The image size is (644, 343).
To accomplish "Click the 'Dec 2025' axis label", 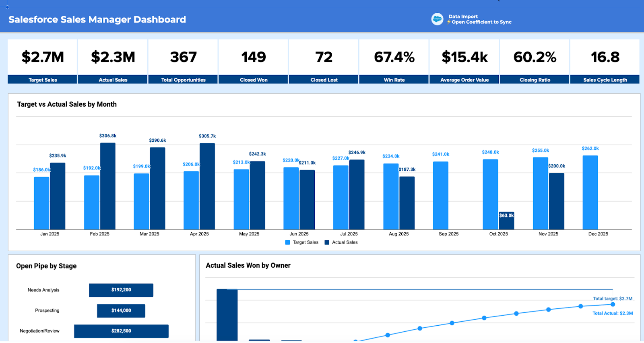I will tap(598, 234).
